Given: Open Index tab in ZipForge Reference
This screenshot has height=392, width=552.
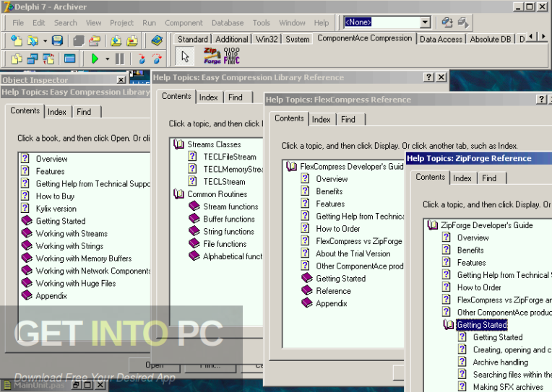Looking at the screenshot, I should 462,178.
